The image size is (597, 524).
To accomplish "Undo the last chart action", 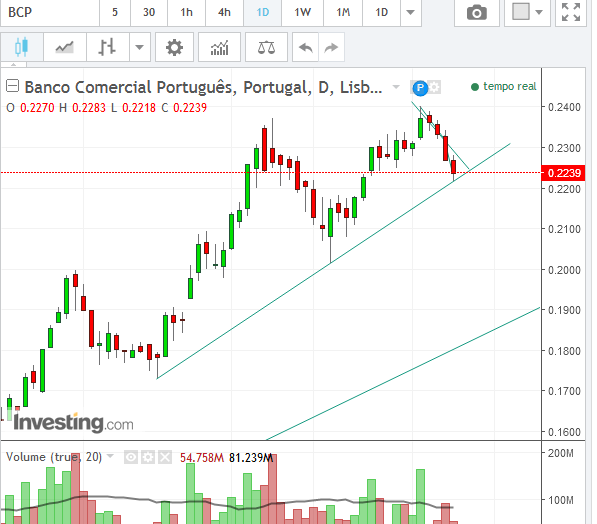I will tap(306, 47).
